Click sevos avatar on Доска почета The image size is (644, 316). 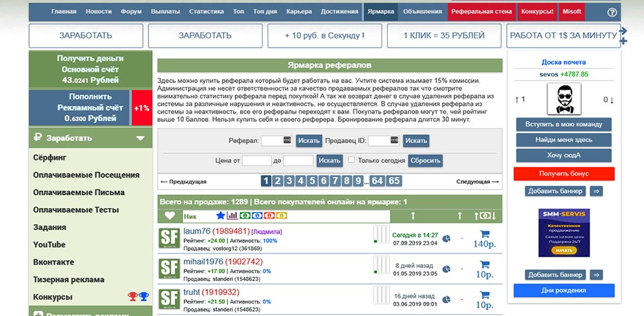point(564,99)
